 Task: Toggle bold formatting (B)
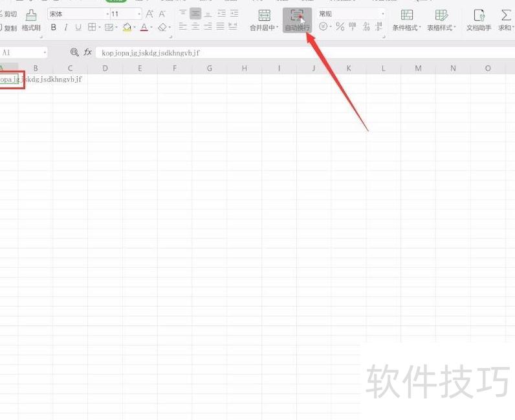54,27
